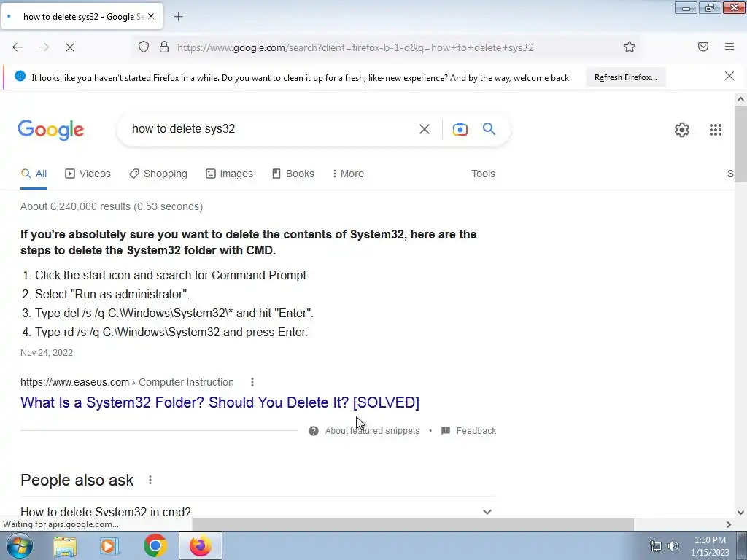
Task: Click the About featured snippets help icon
Action: point(314,431)
